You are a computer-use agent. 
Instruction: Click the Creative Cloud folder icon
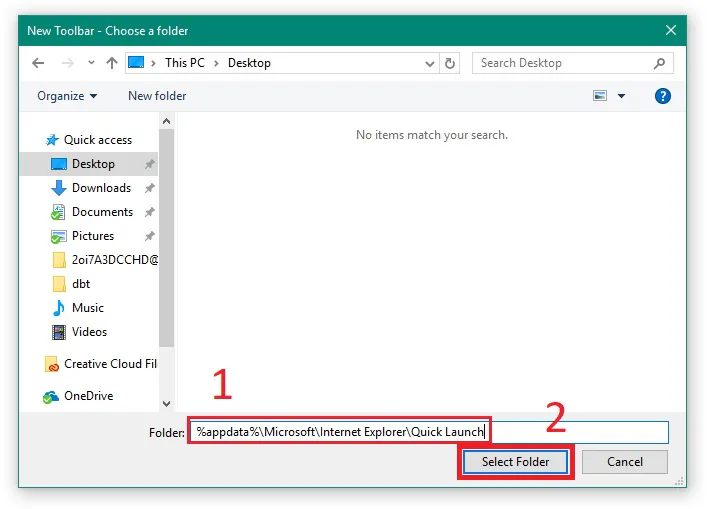pos(52,364)
